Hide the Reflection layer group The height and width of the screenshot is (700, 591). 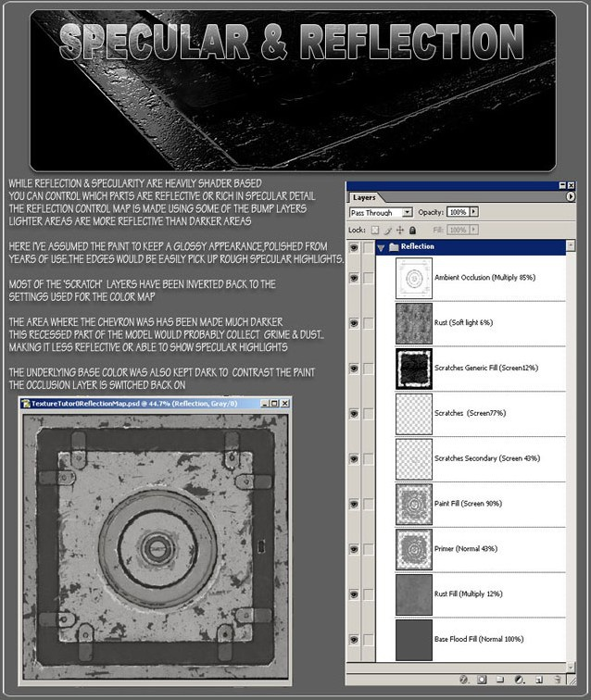(354, 247)
